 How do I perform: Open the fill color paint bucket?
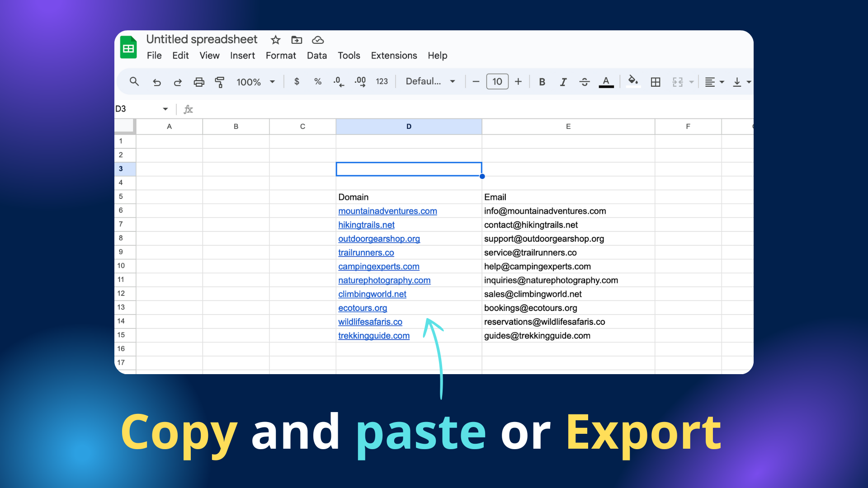(633, 81)
